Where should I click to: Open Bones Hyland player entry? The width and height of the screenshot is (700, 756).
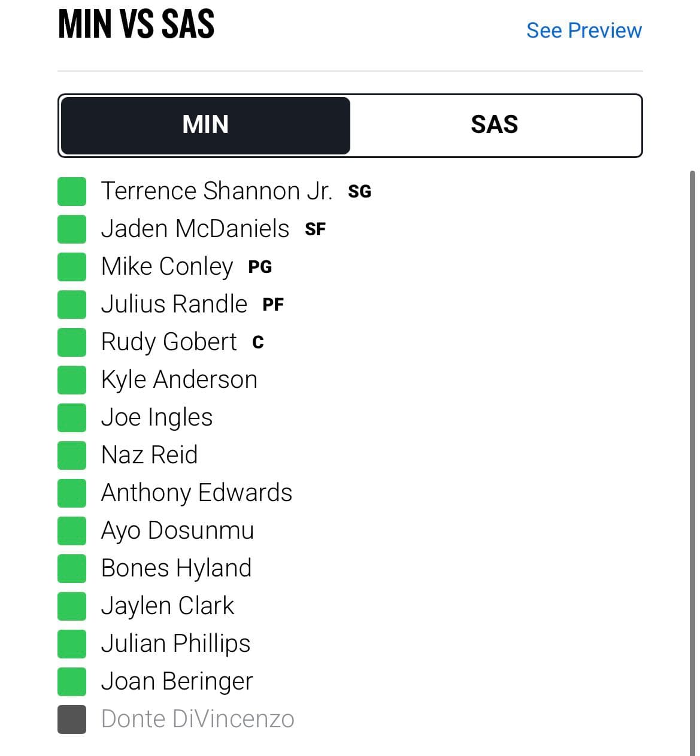pyautogui.click(x=176, y=568)
